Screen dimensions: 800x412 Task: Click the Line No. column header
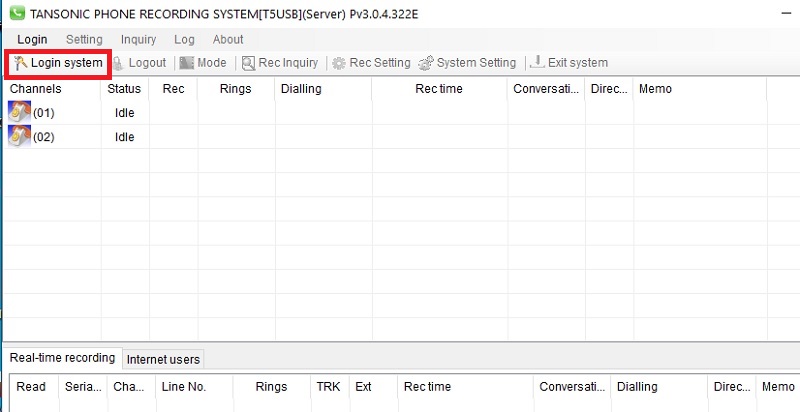point(183,387)
